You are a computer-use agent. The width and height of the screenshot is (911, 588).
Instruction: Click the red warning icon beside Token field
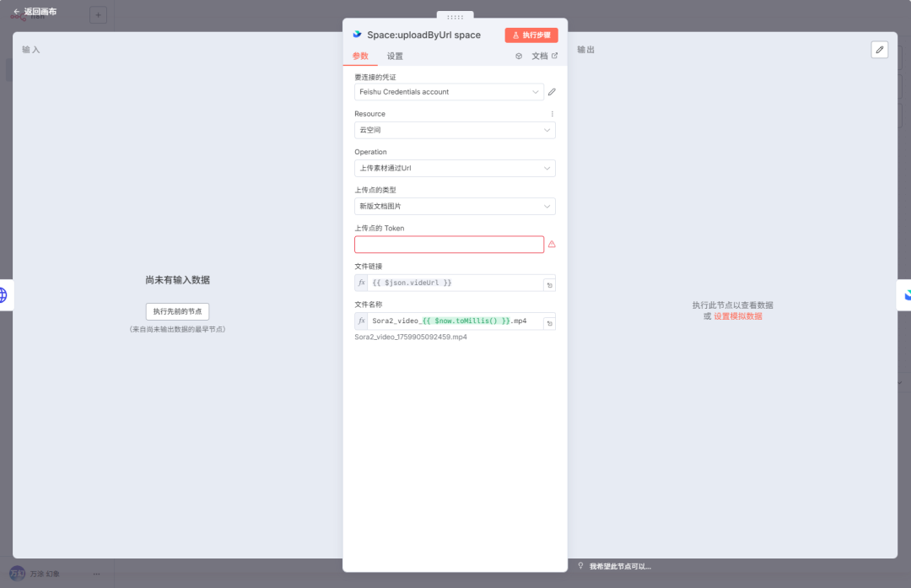tap(552, 245)
